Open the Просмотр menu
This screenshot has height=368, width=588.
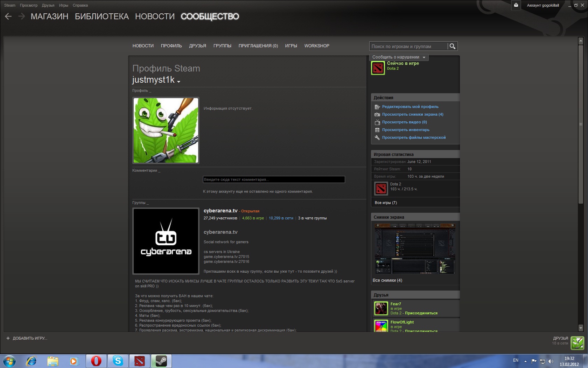coord(29,5)
